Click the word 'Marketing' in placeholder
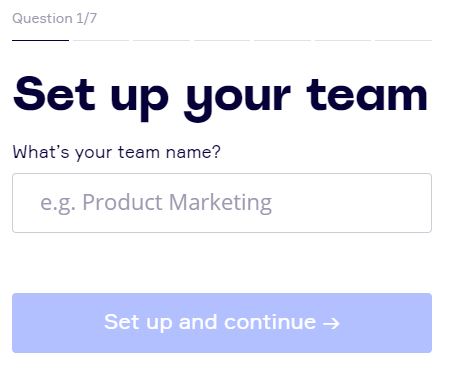This screenshot has width=450, height=371. (x=221, y=203)
